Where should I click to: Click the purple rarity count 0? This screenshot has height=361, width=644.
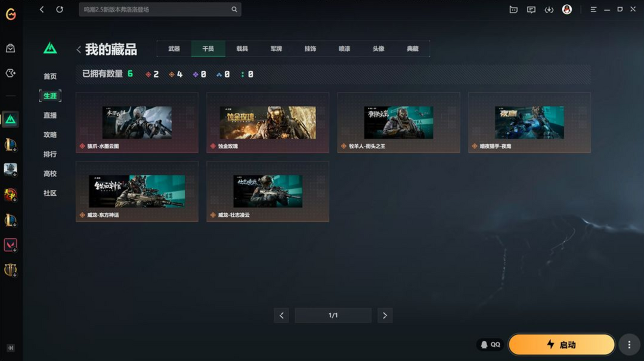[200, 74]
